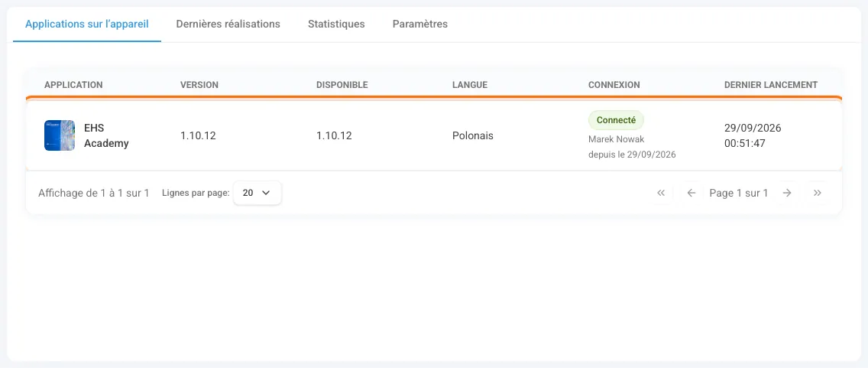Viewport: 868px width, 368px height.
Task: Sort by the APPLICATION column header
Action: (x=73, y=85)
